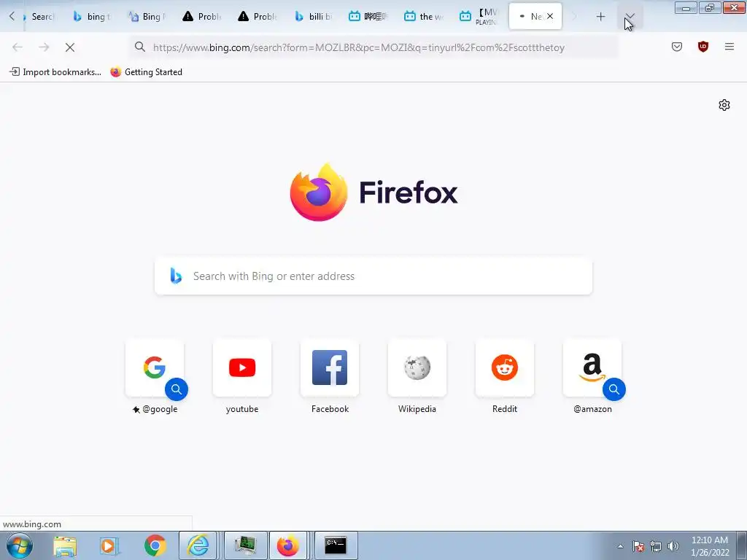Image resolution: width=747 pixels, height=560 pixels.
Task: Open the 'billi bi' Bing tab
Action: [313, 16]
